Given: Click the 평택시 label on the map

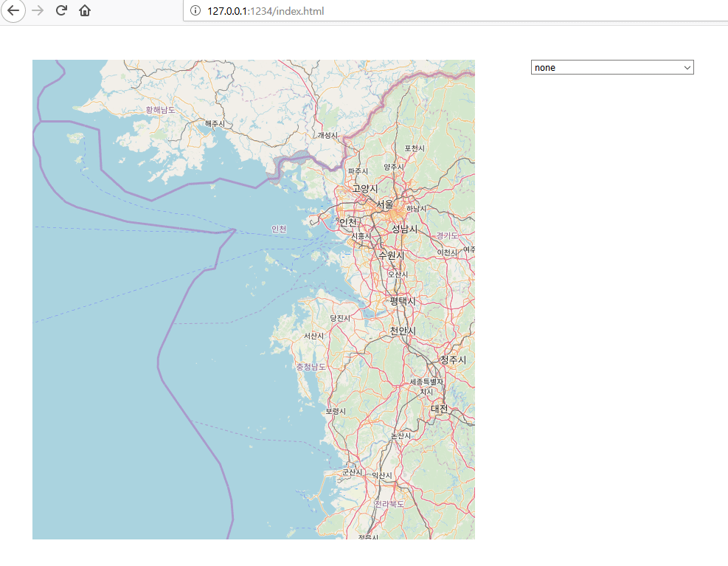Looking at the screenshot, I should pyautogui.click(x=403, y=300).
